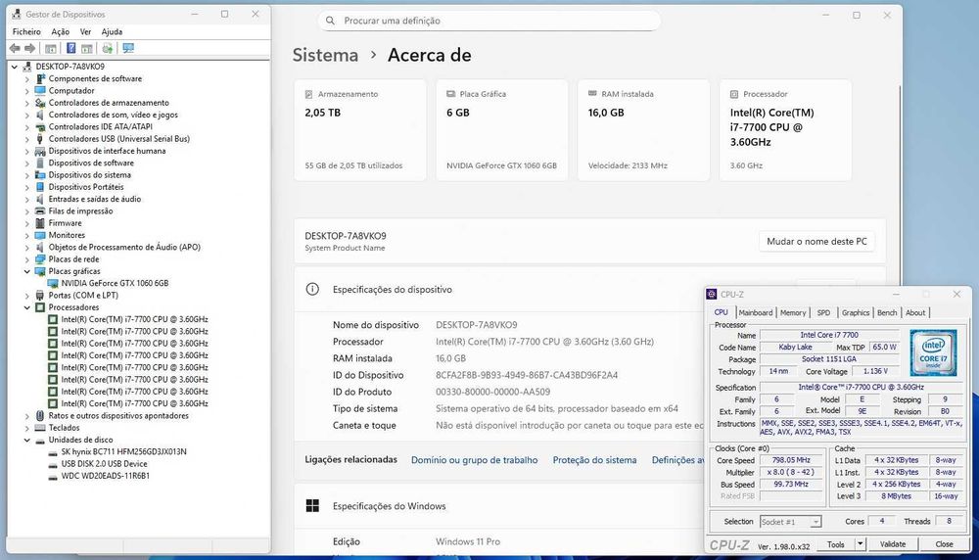Screen dimensions: 979x560
Task: Expand Entradas e saídas de áudio node
Action: 26,199
